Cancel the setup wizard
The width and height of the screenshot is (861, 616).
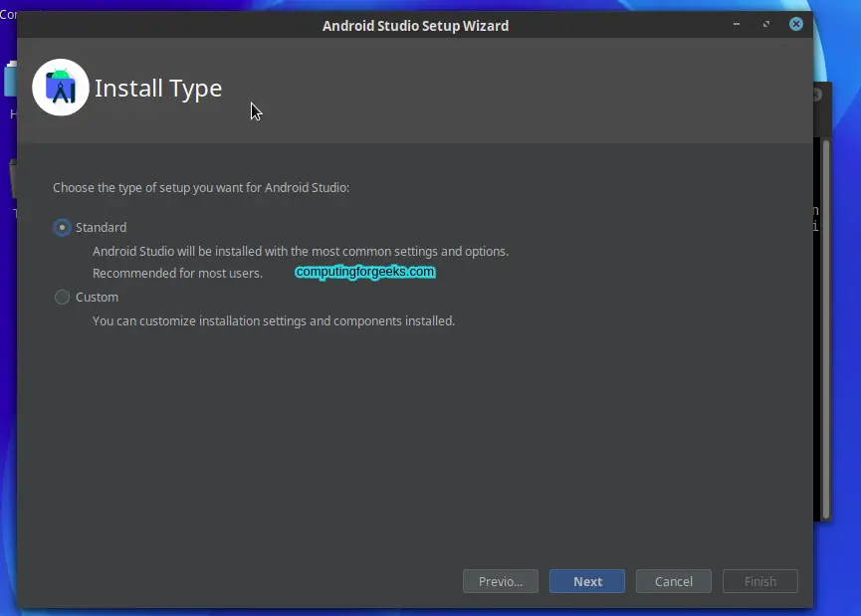click(673, 581)
